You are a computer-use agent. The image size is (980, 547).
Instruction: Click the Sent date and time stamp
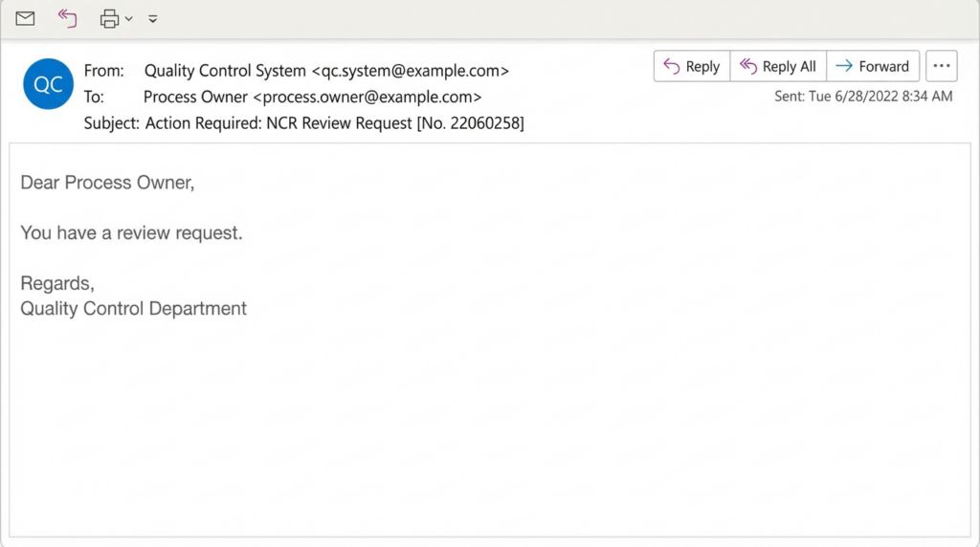pyautogui.click(x=863, y=97)
